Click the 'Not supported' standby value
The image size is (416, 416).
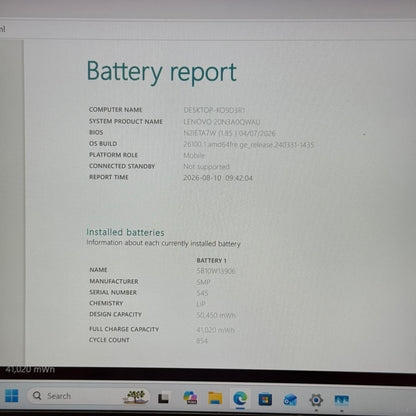coord(206,166)
